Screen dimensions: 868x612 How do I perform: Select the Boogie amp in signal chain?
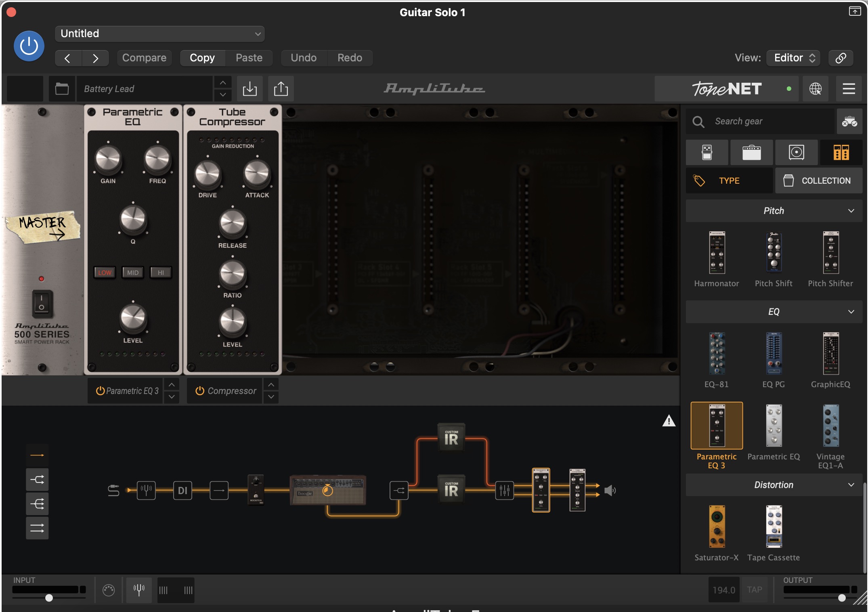click(328, 490)
